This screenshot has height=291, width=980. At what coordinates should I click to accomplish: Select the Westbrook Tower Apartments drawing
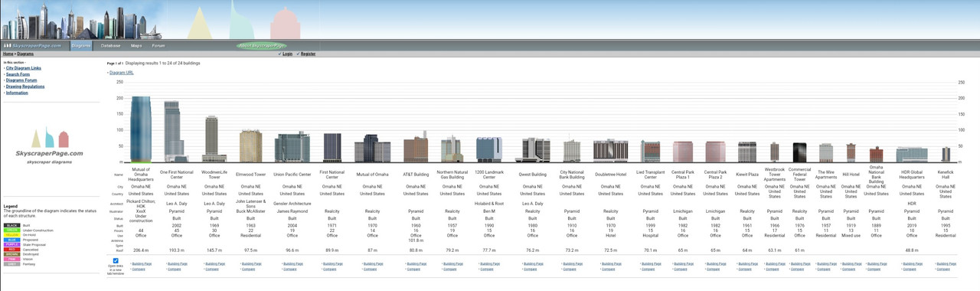pyautogui.click(x=775, y=152)
